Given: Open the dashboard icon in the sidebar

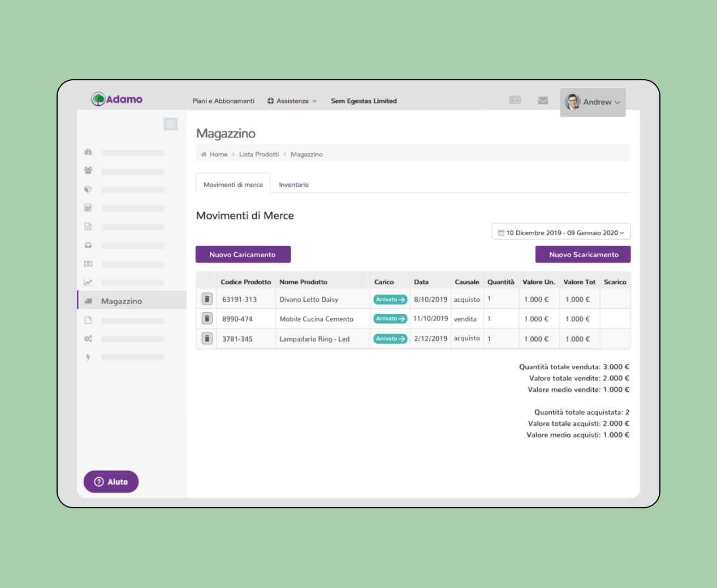Looking at the screenshot, I should (x=88, y=152).
